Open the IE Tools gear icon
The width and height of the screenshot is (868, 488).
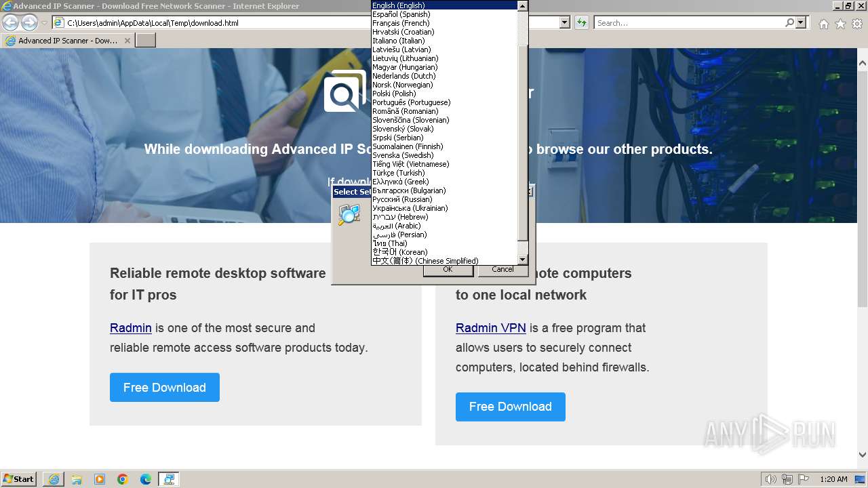pos(857,24)
